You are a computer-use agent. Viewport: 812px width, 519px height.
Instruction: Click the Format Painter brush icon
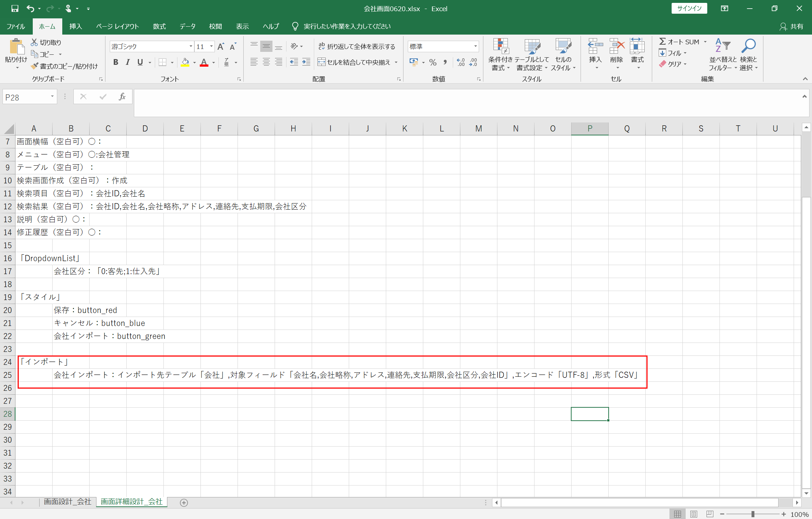(x=35, y=66)
